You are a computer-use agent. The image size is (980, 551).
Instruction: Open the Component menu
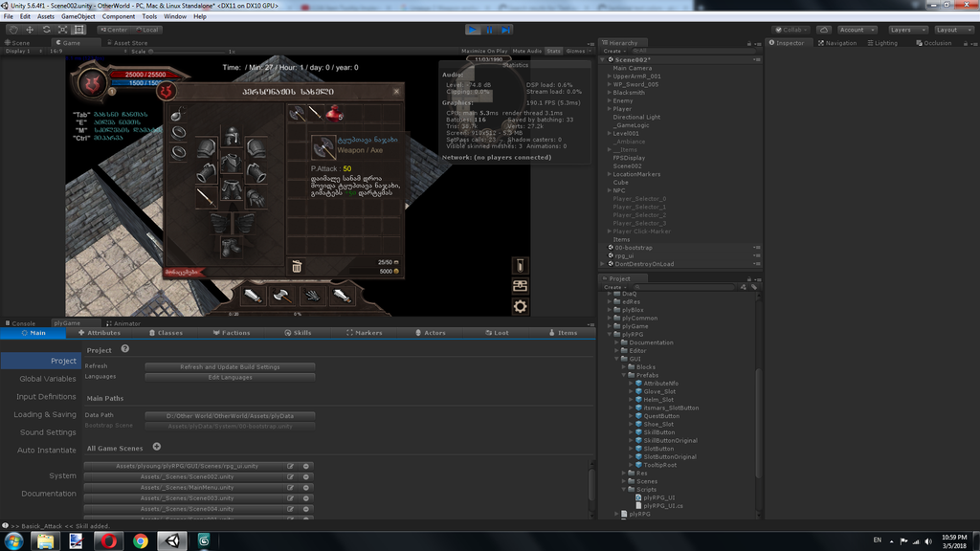(x=118, y=16)
